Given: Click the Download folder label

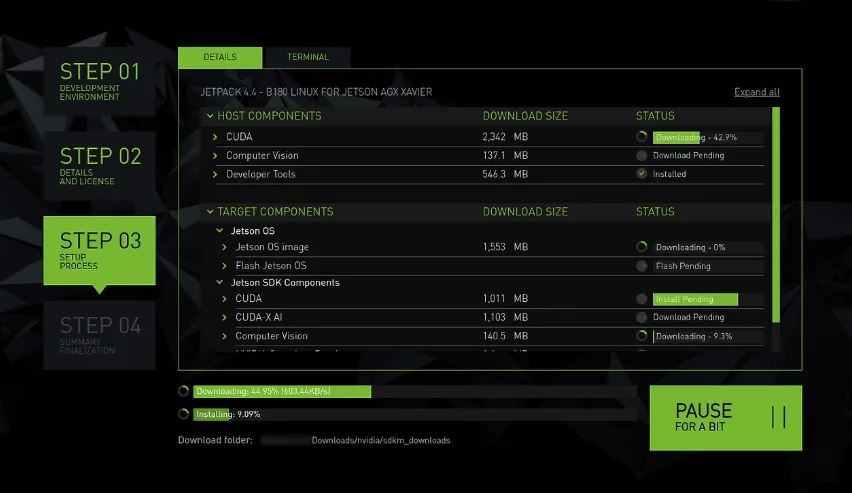Looking at the screenshot, I should pos(215,440).
